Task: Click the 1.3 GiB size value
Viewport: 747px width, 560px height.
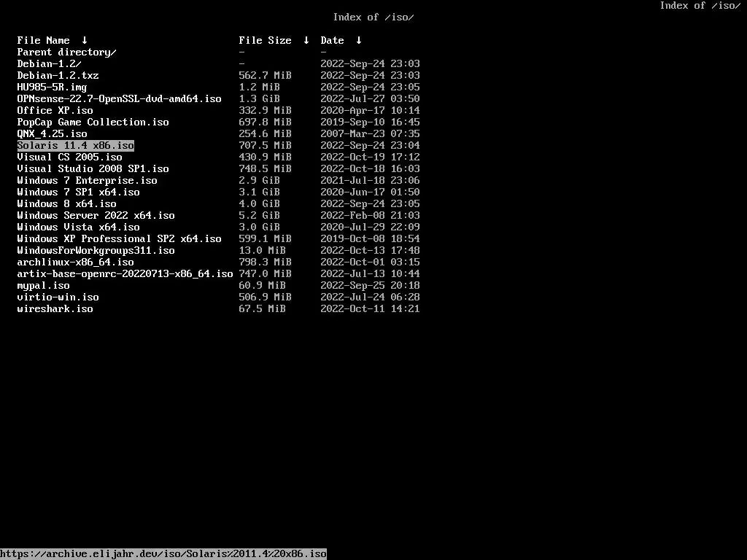Action: click(259, 98)
